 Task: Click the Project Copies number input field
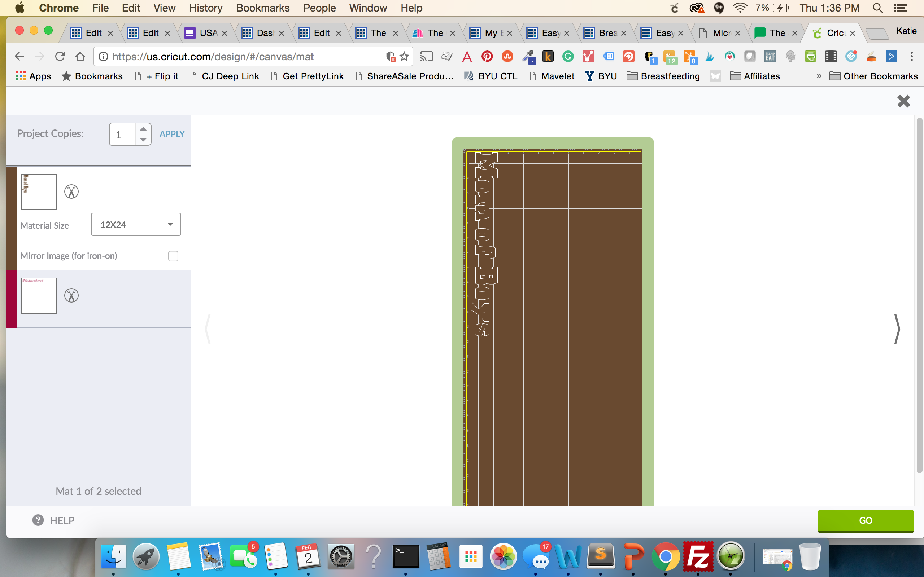[123, 134]
